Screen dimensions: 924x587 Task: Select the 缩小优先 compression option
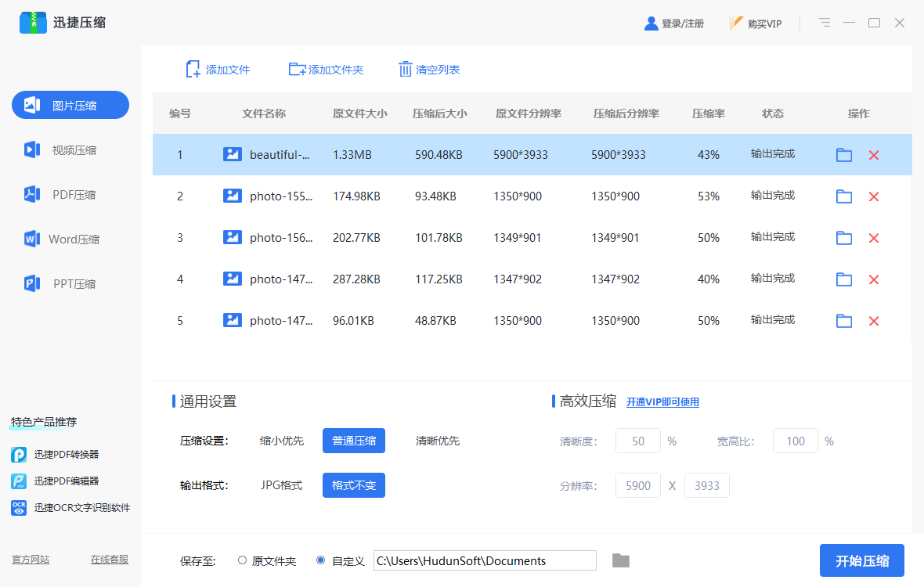pos(282,441)
